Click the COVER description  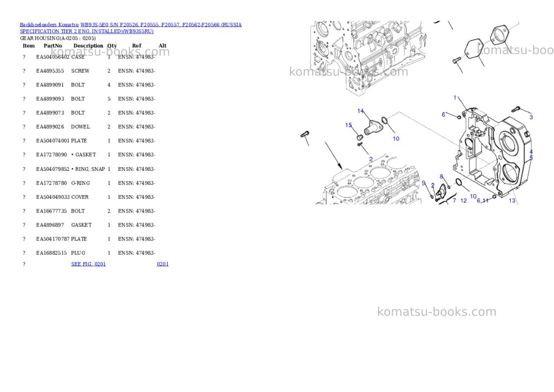pyautogui.click(x=80, y=197)
